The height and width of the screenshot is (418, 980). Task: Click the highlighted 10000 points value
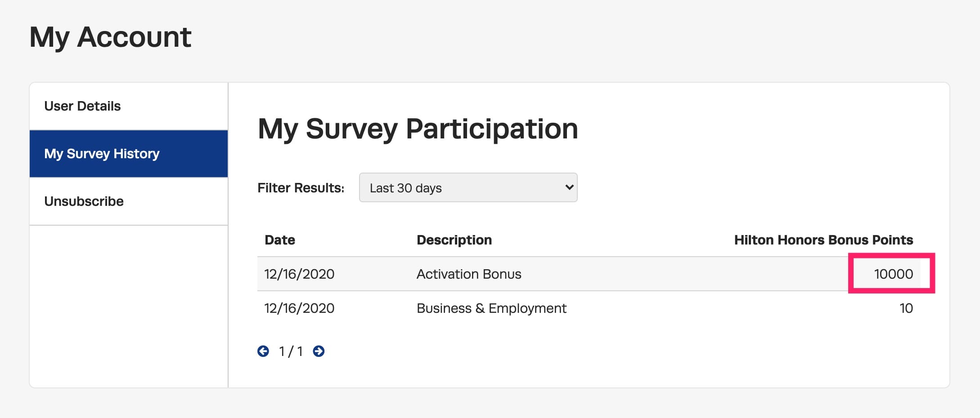pos(893,274)
